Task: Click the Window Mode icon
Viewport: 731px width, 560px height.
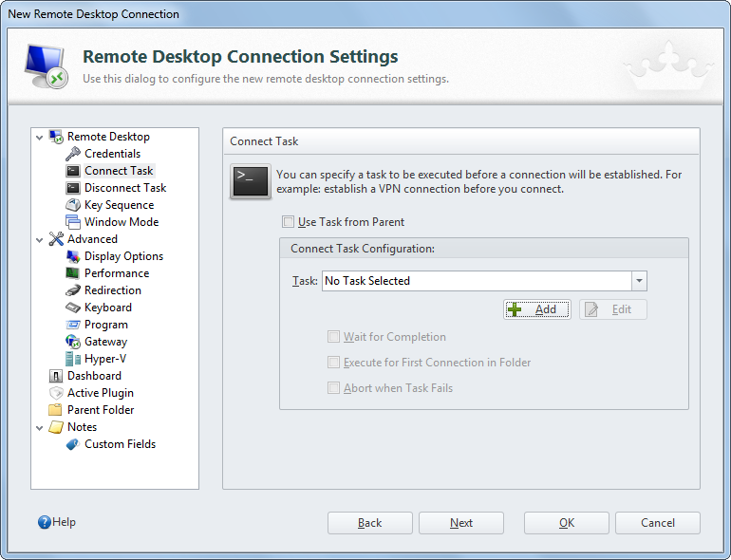Action: coord(73,222)
